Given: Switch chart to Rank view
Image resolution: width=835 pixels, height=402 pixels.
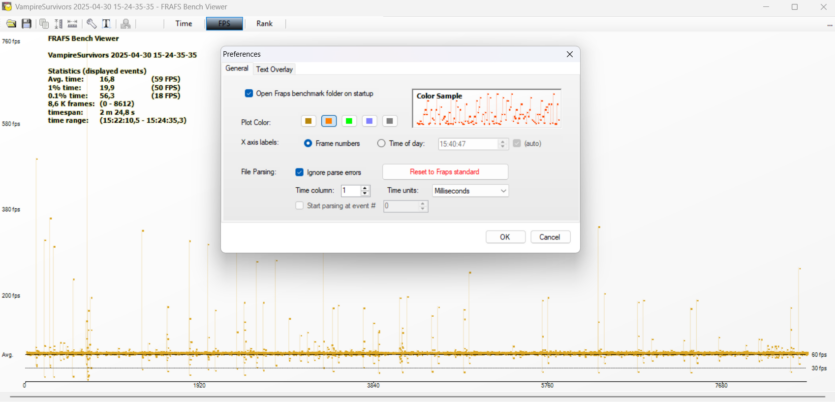Looking at the screenshot, I should 265,23.
